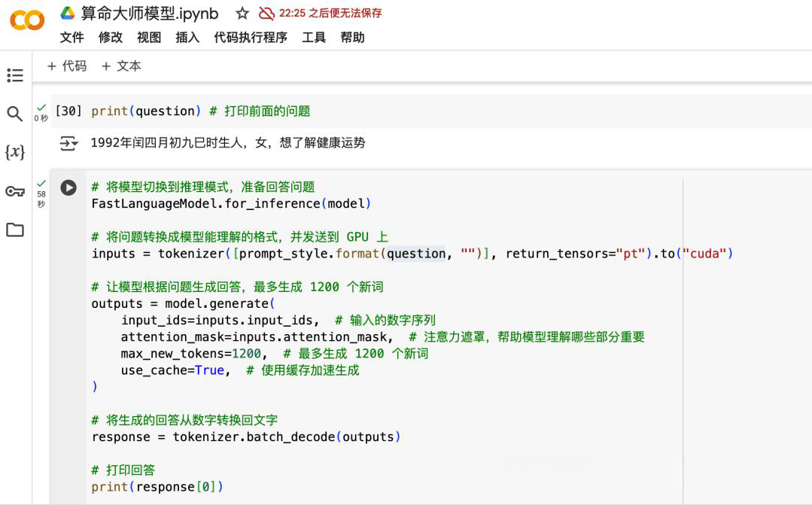Open the 文件 menu
Image resolution: width=812 pixels, height=505 pixels.
coord(72,38)
